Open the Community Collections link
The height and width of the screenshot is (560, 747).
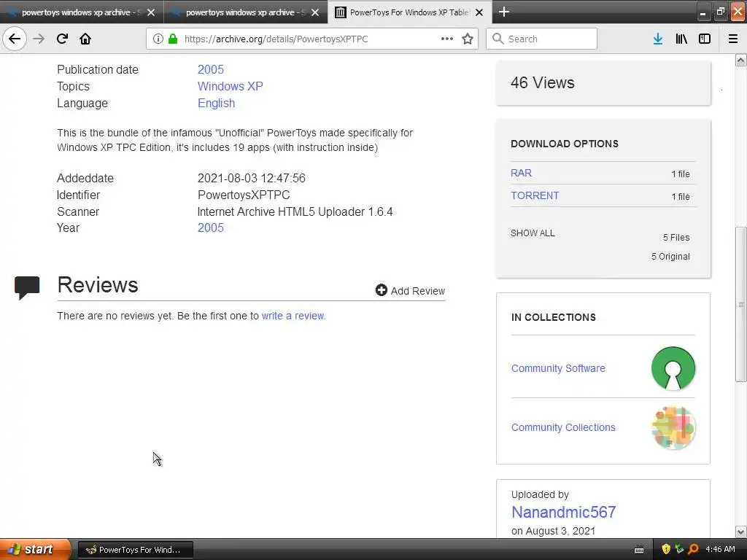tap(563, 427)
